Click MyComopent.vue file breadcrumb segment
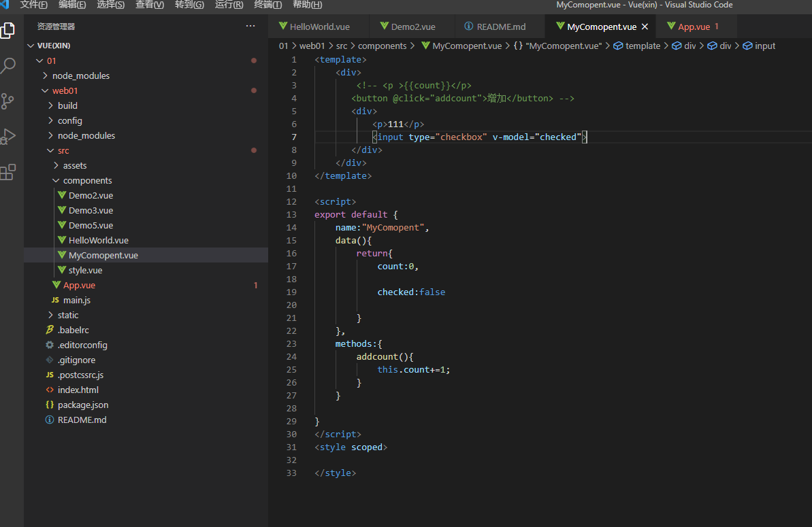 click(x=461, y=46)
